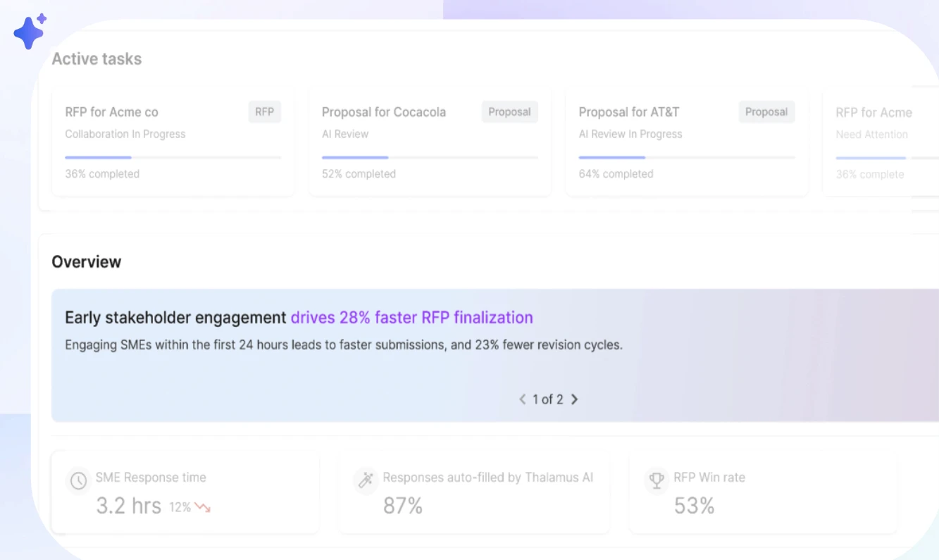Open the partially visible RFP for Acme card

(x=881, y=142)
